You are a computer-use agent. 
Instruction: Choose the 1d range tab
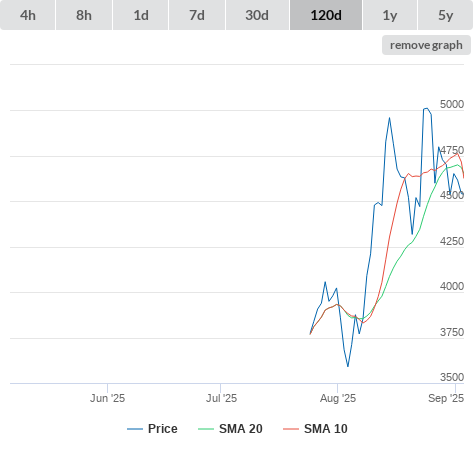coord(141,15)
